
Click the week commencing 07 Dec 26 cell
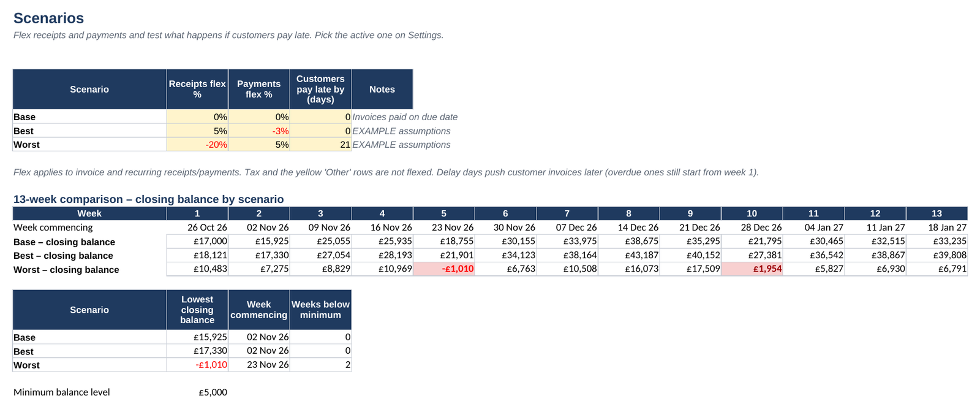(x=567, y=227)
